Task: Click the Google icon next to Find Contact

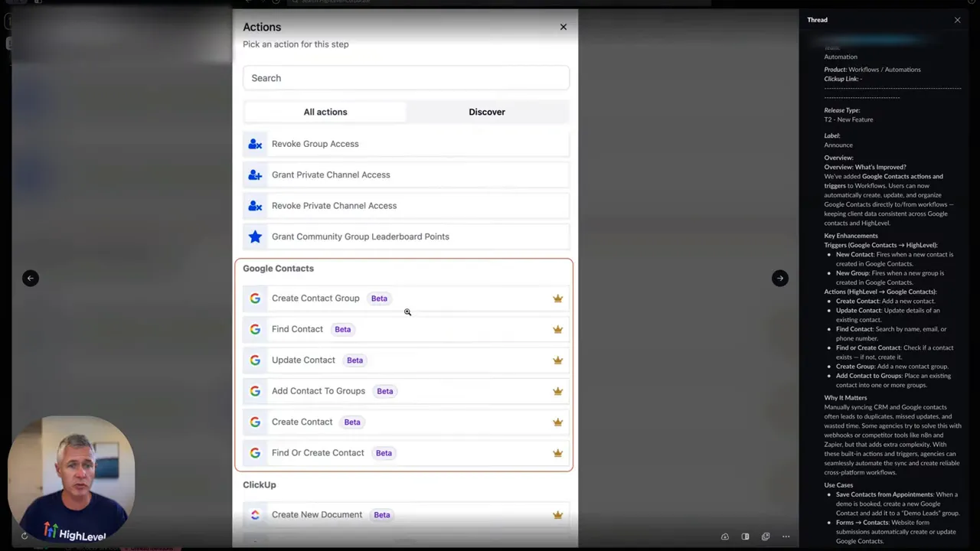Action: 255,329
